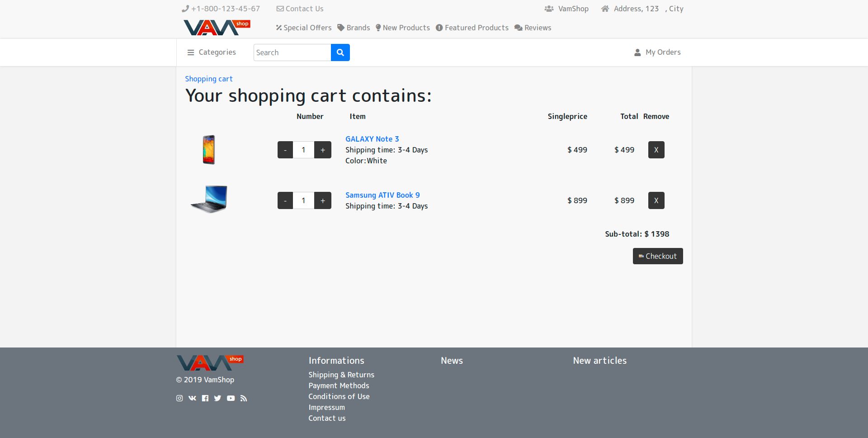Open the Brands menu item
The image size is (868, 438).
(x=354, y=28)
